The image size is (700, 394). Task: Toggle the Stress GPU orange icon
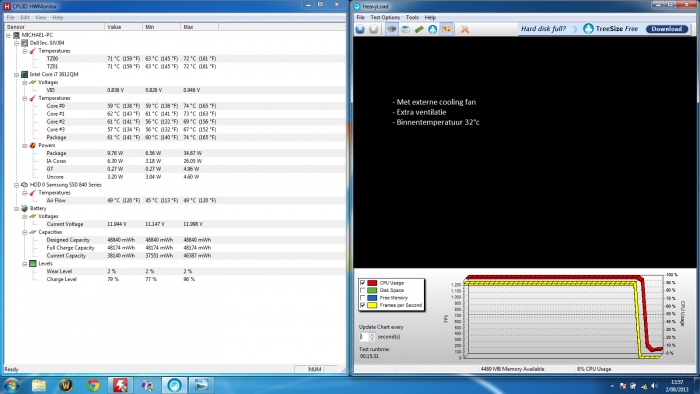(446, 29)
